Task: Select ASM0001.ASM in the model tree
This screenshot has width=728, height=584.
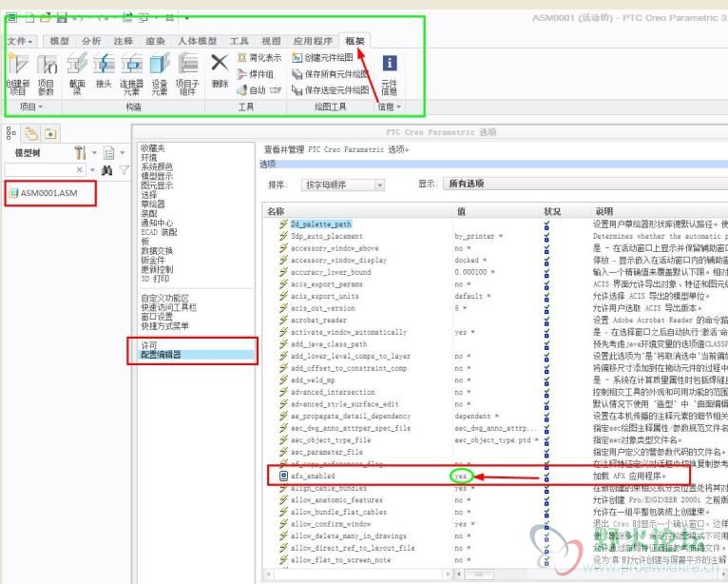Action: pos(44,193)
